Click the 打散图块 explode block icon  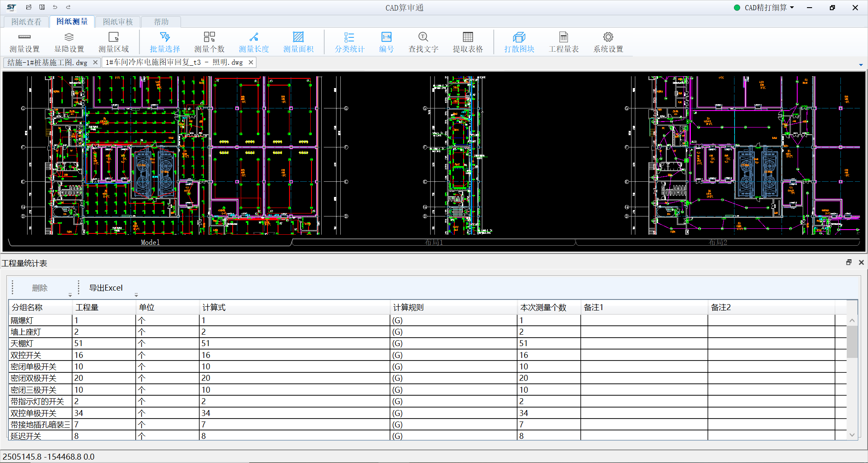tap(519, 37)
